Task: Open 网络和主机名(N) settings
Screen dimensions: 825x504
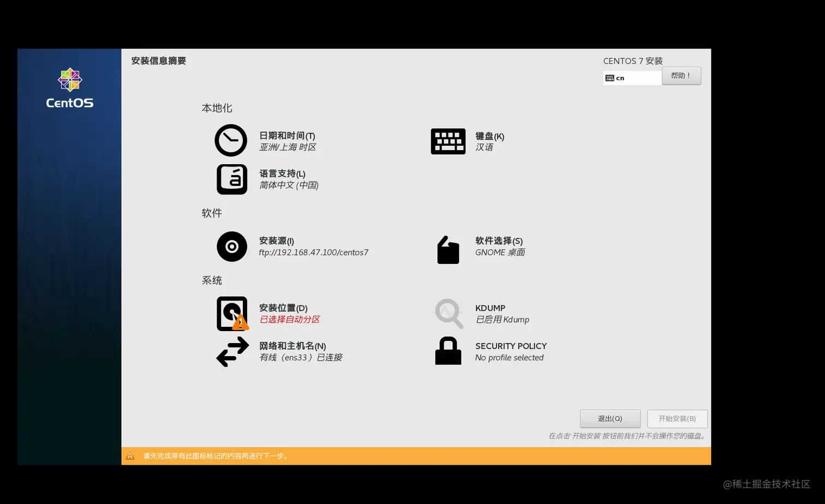Action: (292, 346)
